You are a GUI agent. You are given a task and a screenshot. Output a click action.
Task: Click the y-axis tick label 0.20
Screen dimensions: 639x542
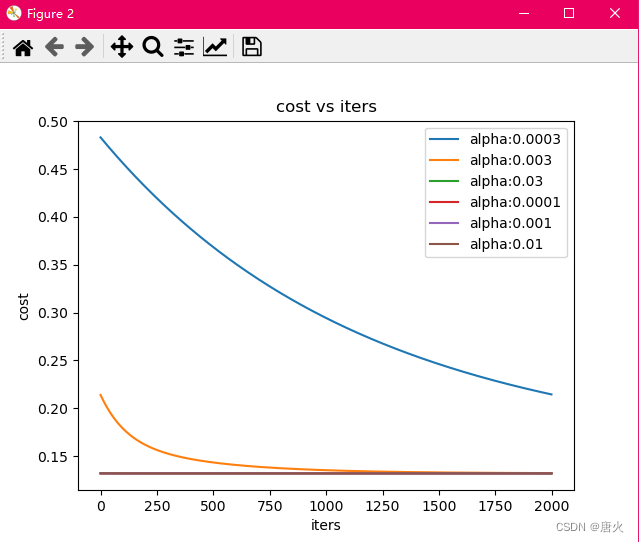click(x=53, y=409)
